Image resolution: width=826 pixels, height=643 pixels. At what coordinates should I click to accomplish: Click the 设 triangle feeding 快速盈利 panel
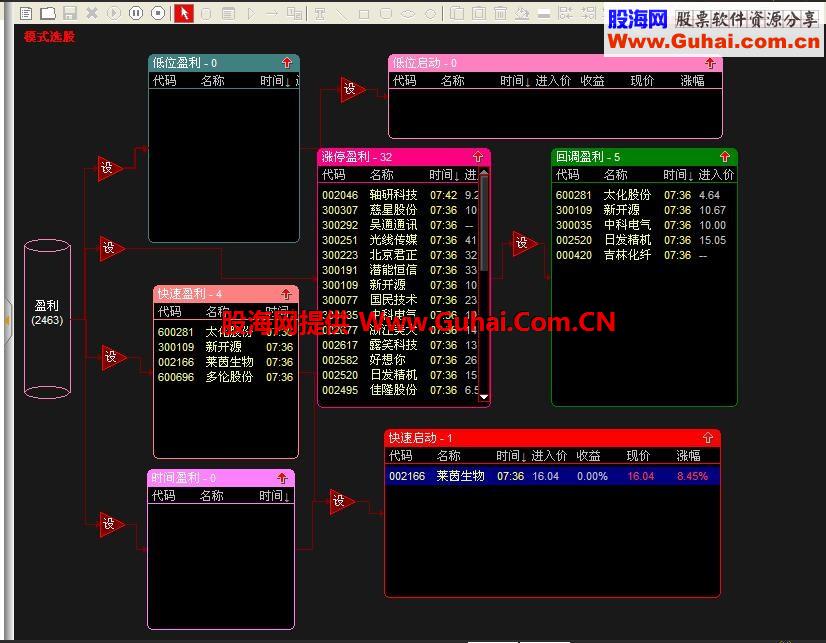(x=113, y=358)
